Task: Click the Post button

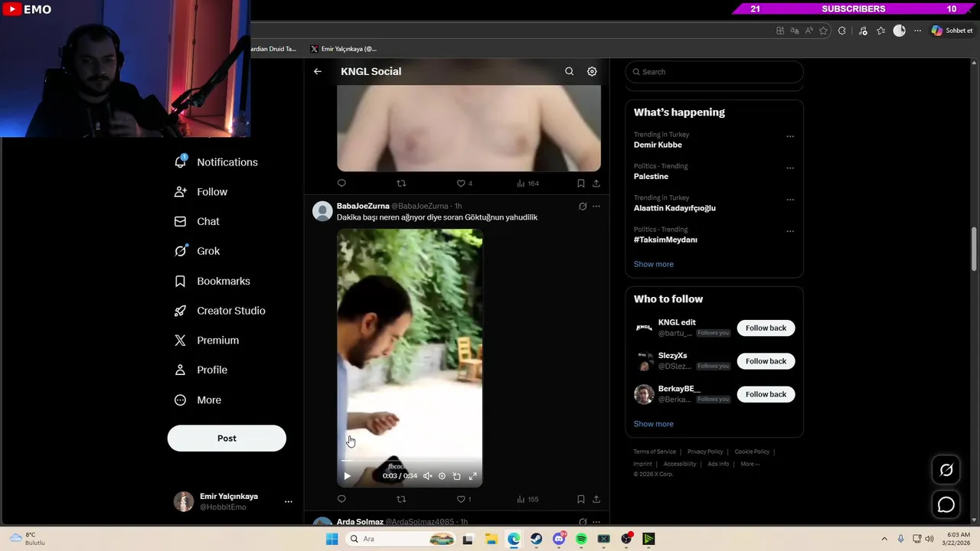Action: click(227, 439)
